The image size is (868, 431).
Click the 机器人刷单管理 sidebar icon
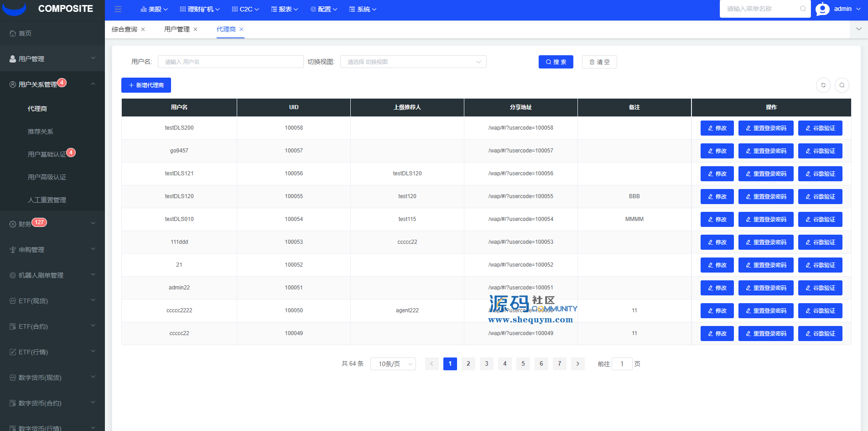pos(13,275)
